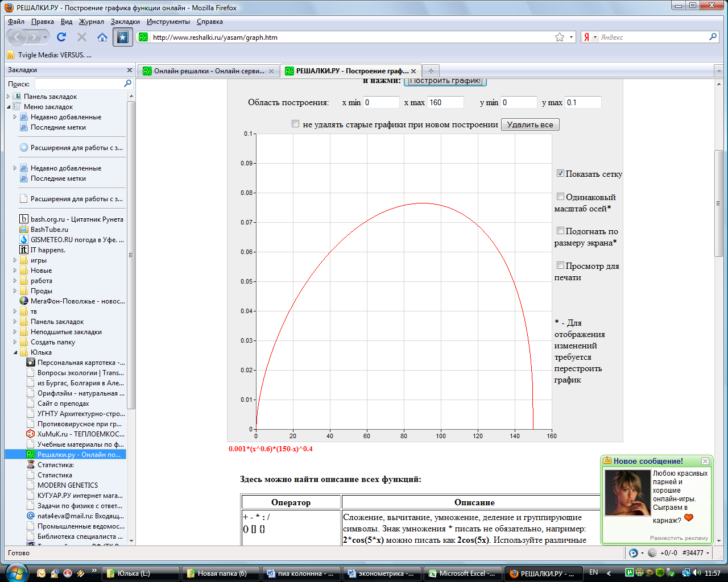
Task: Click the EN language indicator
Action: tap(594, 572)
